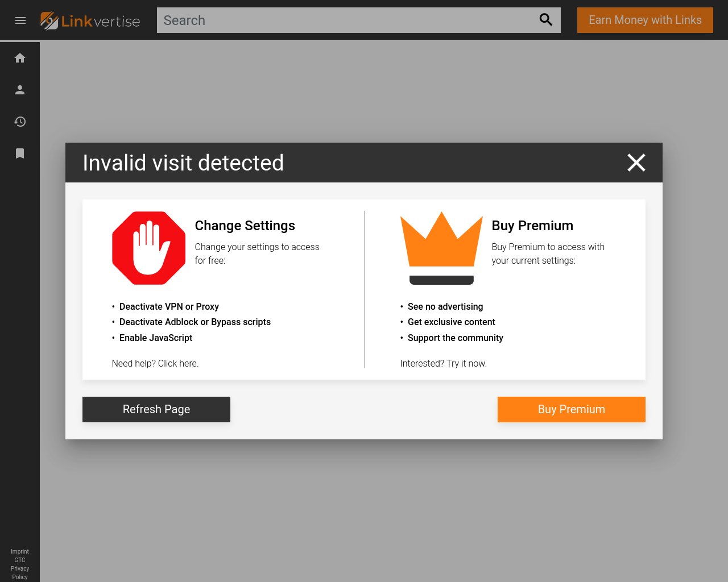Open the history sidebar icon
Image resolution: width=728 pixels, height=582 pixels.
click(20, 122)
